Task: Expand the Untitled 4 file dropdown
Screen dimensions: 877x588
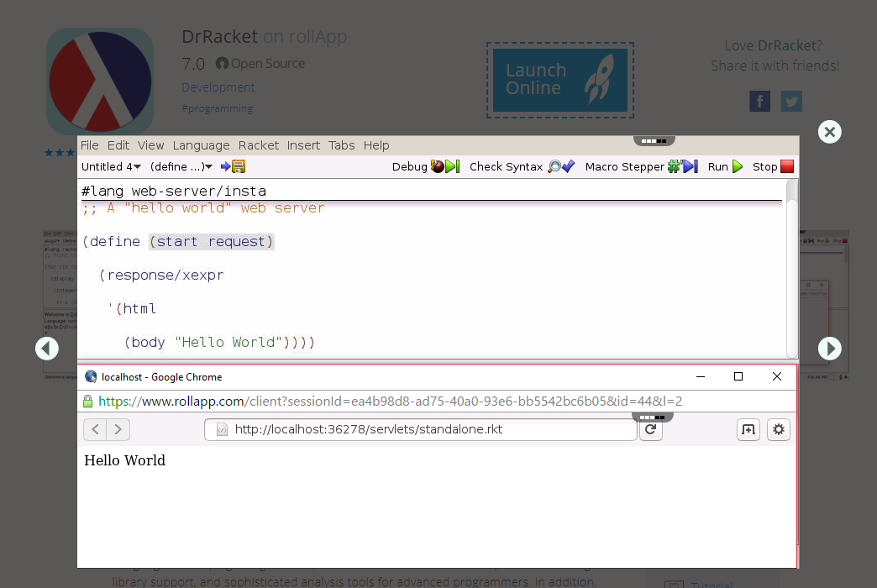Action: click(x=111, y=166)
